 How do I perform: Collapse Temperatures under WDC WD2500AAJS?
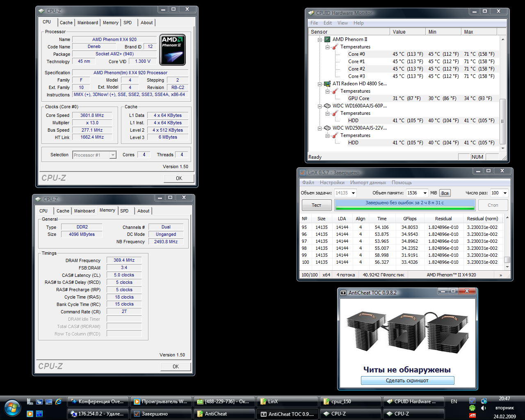pos(328,136)
